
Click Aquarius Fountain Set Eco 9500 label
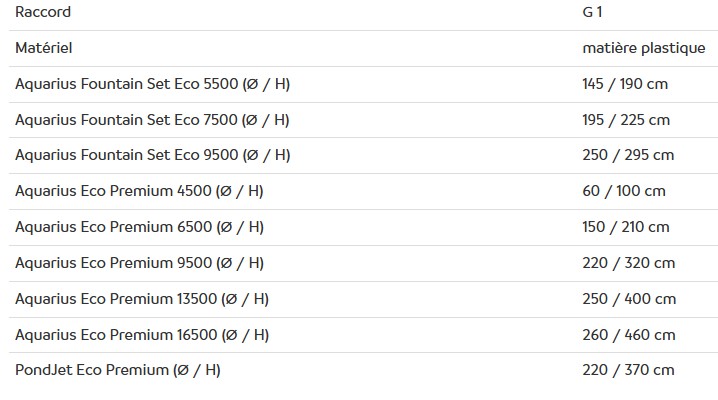point(152,155)
